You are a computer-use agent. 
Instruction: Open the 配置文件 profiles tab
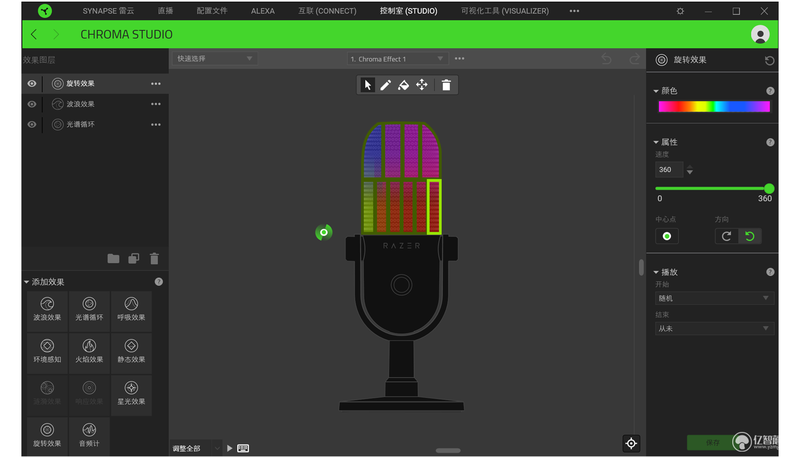(212, 11)
